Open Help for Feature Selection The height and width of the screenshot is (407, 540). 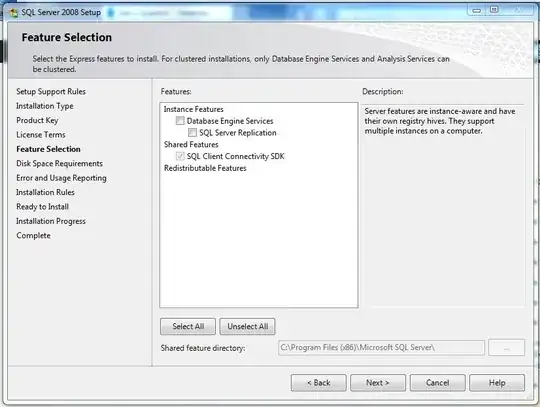pos(497,383)
